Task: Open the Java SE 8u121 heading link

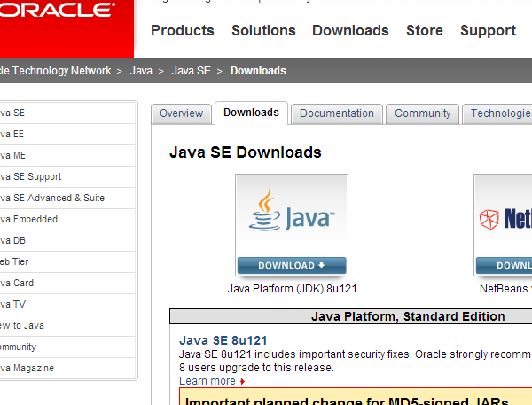Action: tap(223, 340)
